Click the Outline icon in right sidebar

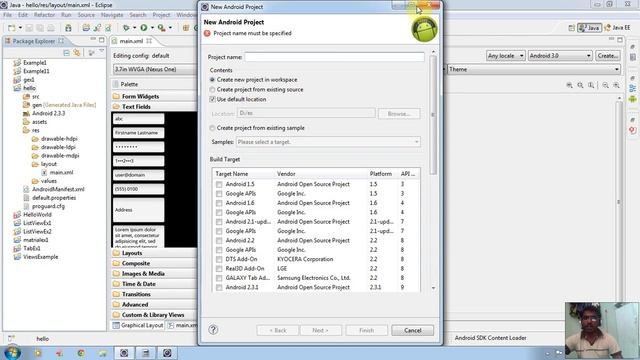tap(633, 88)
